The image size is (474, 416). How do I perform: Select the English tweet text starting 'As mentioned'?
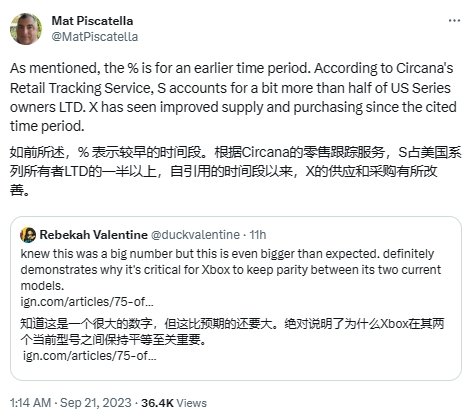(233, 97)
